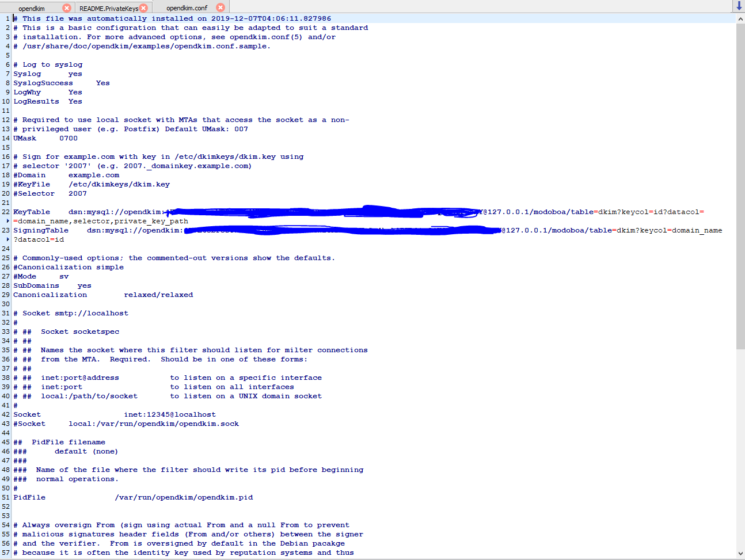Close the opendkim tab with its X icon

tap(67, 8)
